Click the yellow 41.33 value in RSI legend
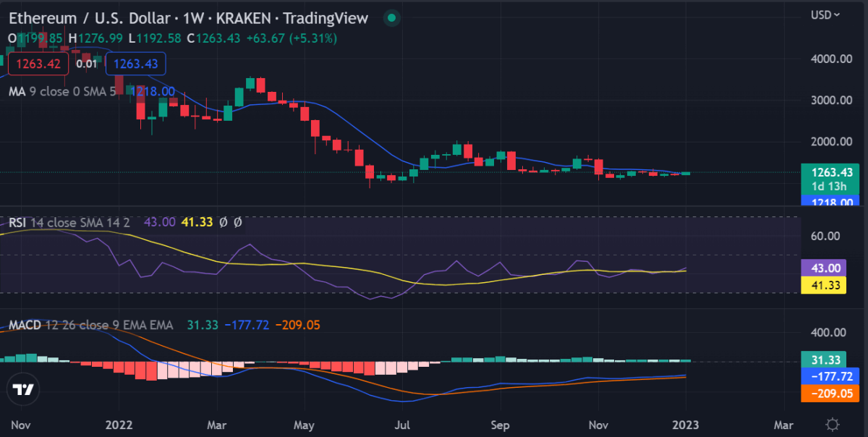This screenshot has height=437, width=868. [197, 222]
